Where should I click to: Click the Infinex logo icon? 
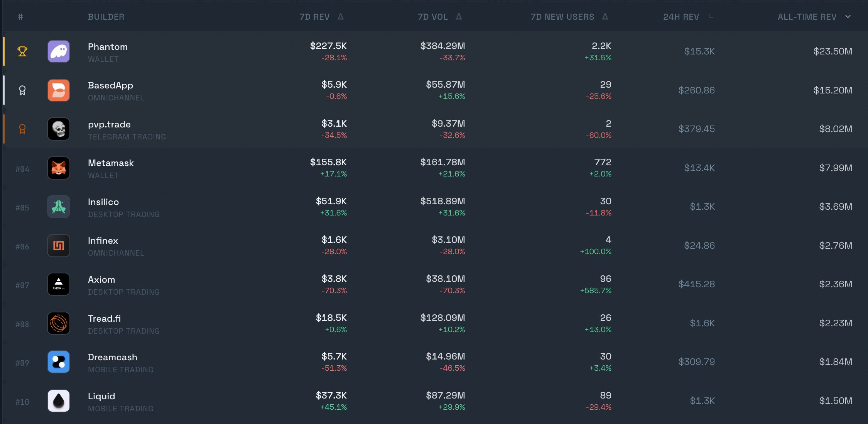tap(59, 246)
